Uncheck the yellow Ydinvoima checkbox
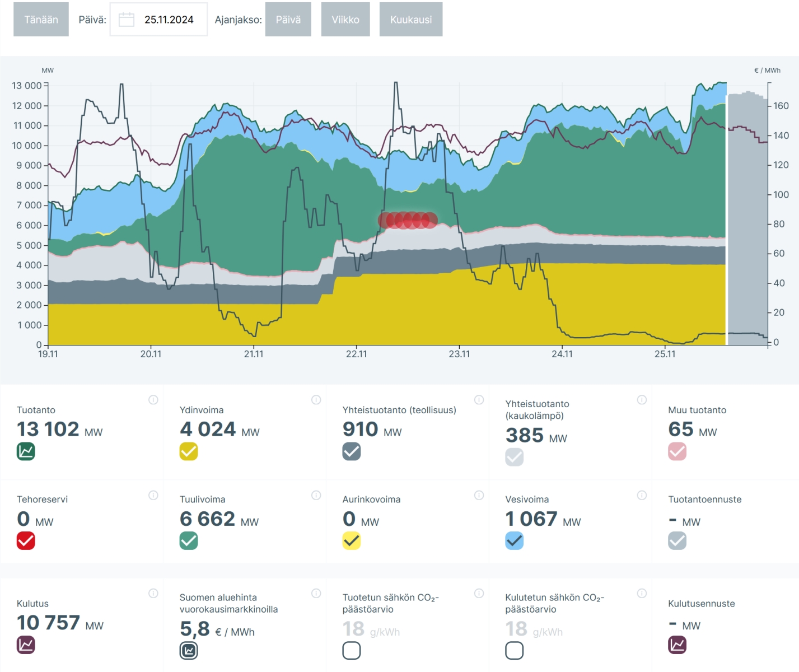The height and width of the screenshot is (672, 799). pos(189,451)
